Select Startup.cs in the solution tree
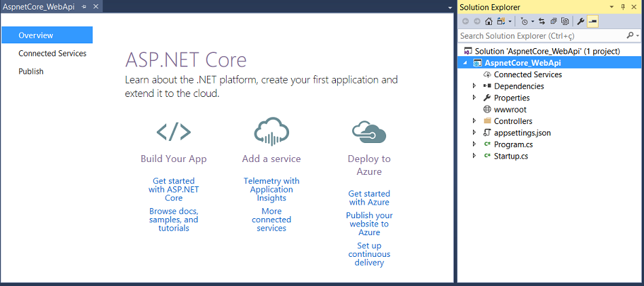This screenshot has height=286, width=644. click(x=511, y=156)
